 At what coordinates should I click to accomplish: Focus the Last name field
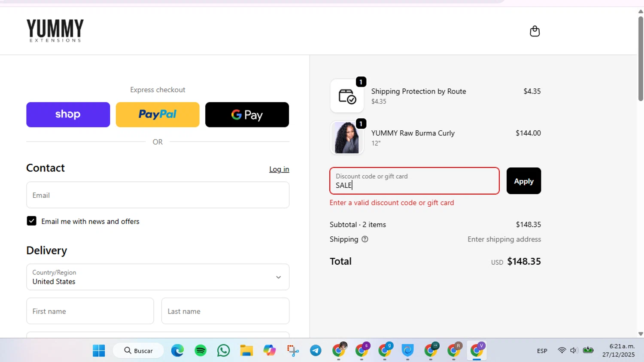point(225,311)
